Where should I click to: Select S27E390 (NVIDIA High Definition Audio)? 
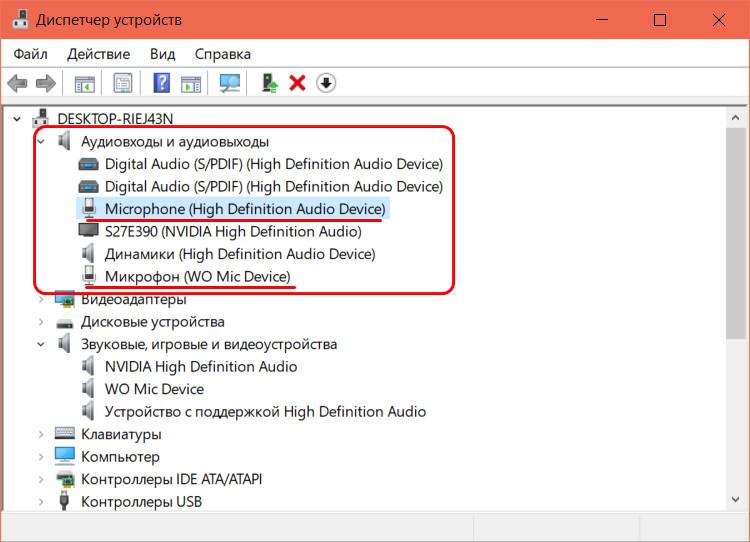point(233,232)
